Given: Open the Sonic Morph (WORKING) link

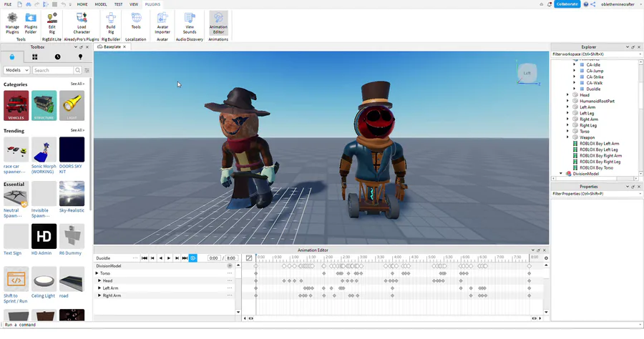Looking at the screenshot, I should point(44,169).
